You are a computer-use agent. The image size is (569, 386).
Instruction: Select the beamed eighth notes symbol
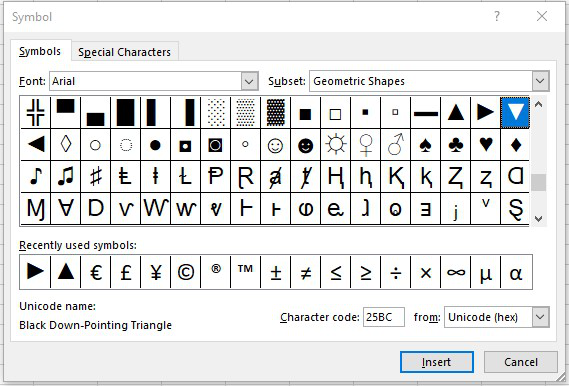click(x=66, y=177)
